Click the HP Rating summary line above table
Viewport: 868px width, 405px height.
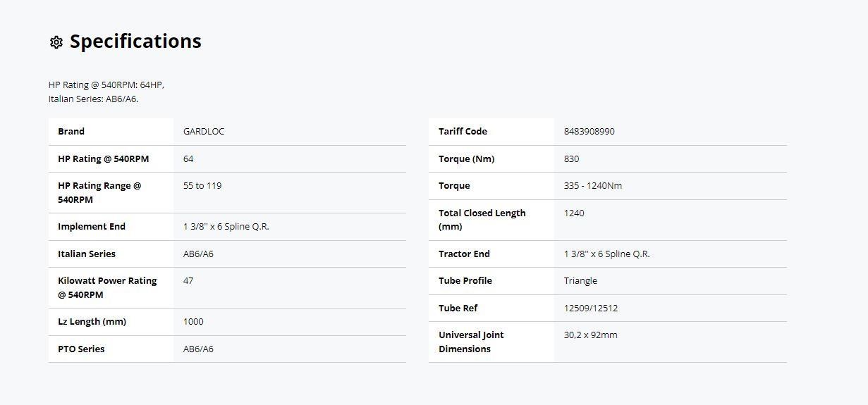click(x=106, y=85)
